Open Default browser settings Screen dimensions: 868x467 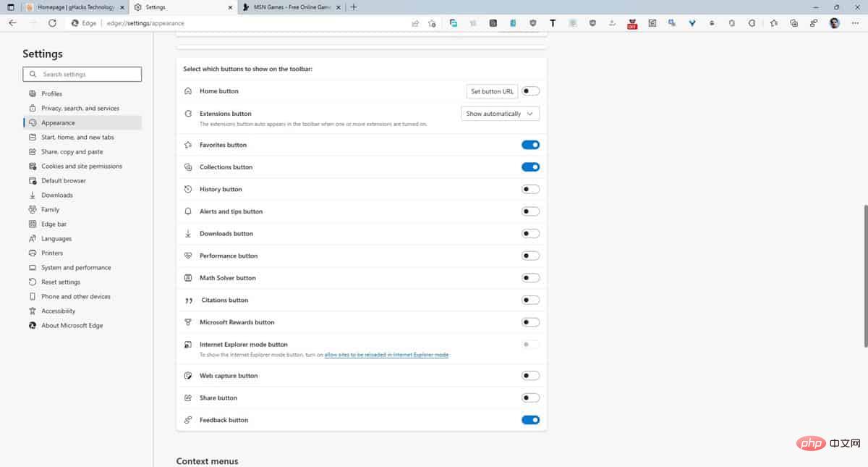[x=64, y=180]
